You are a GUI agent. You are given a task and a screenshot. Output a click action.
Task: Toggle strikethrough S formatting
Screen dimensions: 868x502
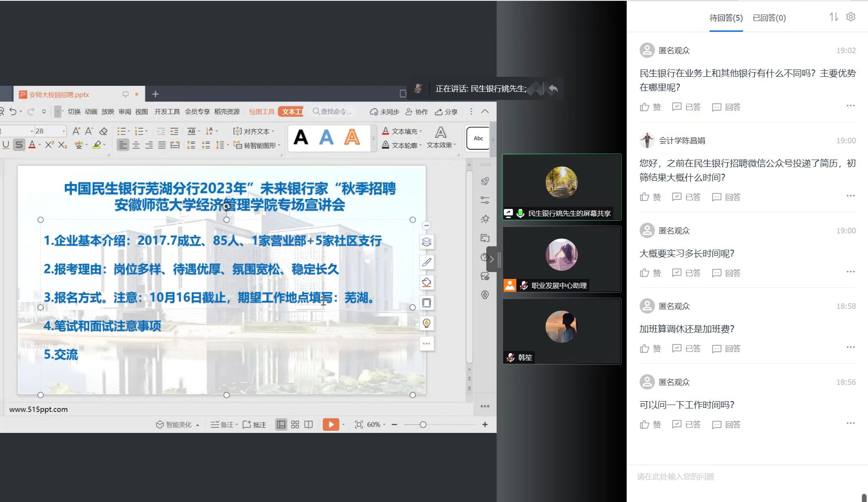click(x=19, y=145)
